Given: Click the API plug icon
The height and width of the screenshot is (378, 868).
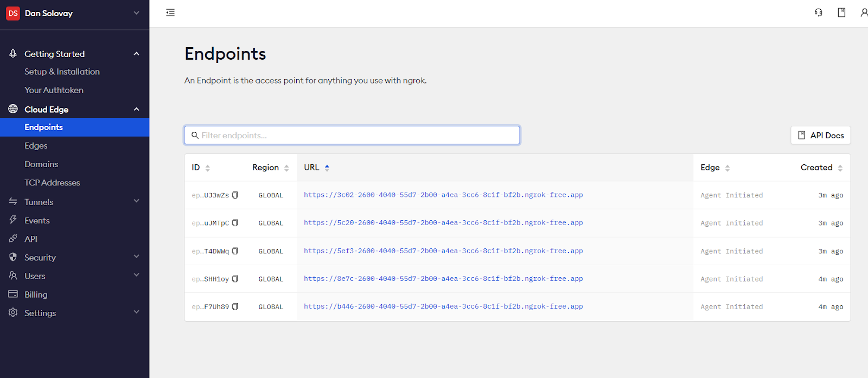Looking at the screenshot, I should [x=13, y=239].
